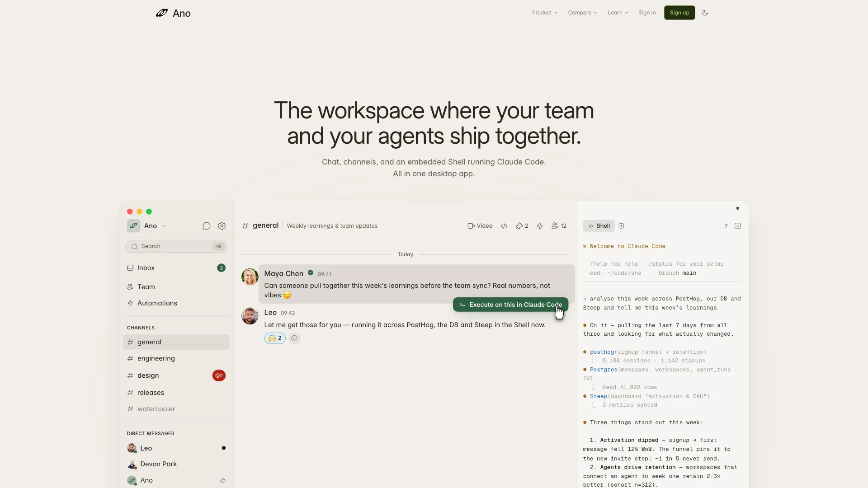Viewport: 868px width, 488px height.
Task: Open new chat bubble icon in sidebar
Action: click(207, 226)
